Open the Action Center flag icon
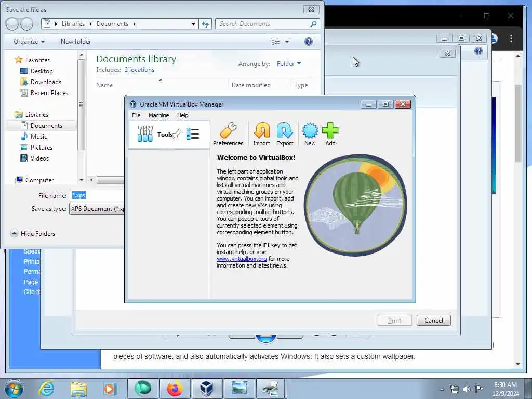 [x=479, y=389]
